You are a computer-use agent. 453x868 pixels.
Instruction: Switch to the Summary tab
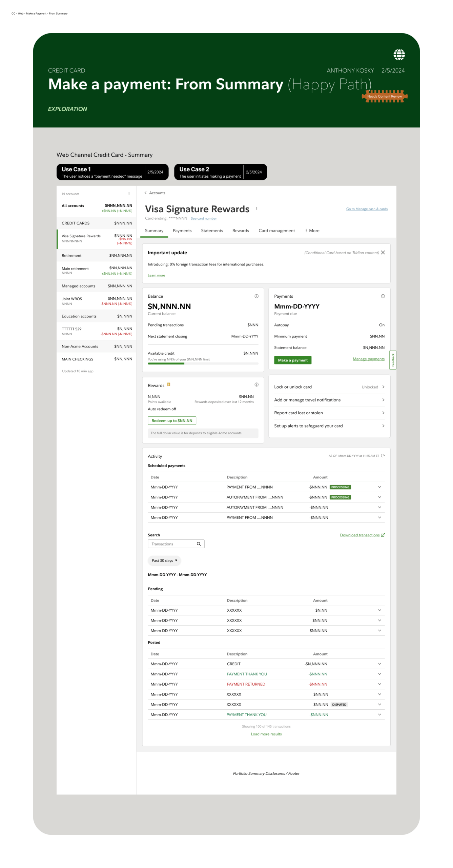pos(154,231)
